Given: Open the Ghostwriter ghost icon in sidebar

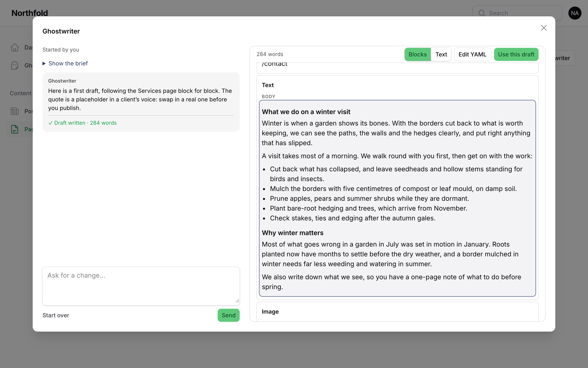Looking at the screenshot, I should point(14,65).
